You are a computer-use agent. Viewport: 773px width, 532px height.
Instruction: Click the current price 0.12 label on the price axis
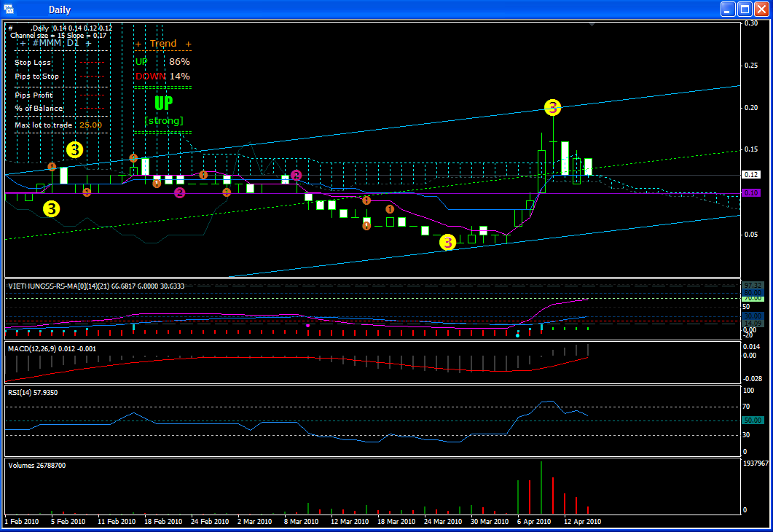pyautogui.click(x=751, y=175)
